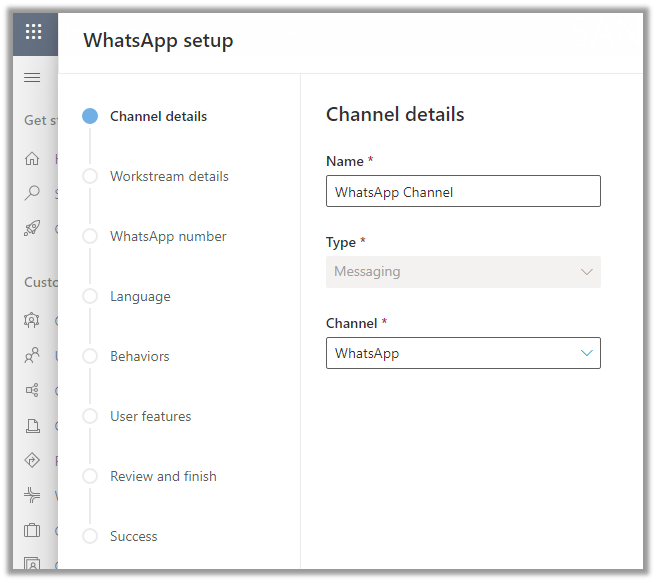This screenshot has width=656, height=582.
Task: Open the User features step
Action: 150,416
